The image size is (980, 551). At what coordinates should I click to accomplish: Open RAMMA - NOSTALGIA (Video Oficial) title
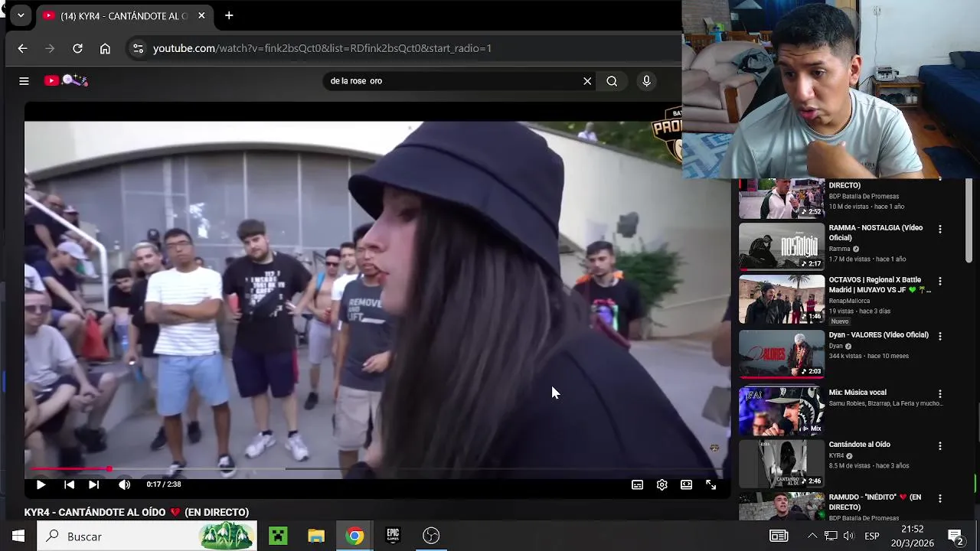coord(876,233)
